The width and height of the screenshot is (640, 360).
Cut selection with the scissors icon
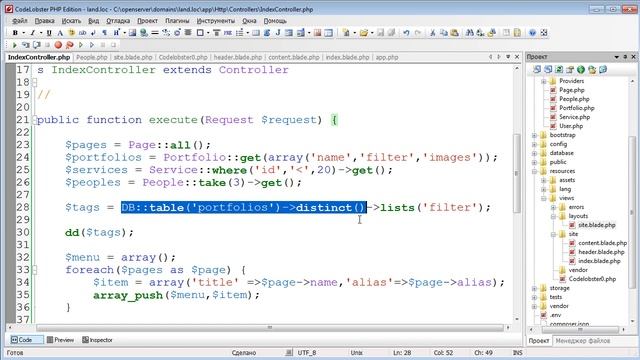pos(433,33)
